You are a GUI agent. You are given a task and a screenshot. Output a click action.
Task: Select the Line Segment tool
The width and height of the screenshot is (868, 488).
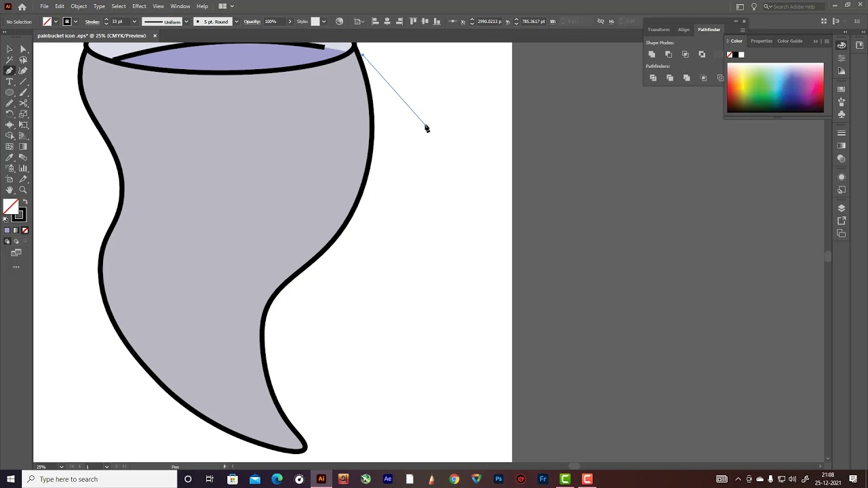(23, 81)
